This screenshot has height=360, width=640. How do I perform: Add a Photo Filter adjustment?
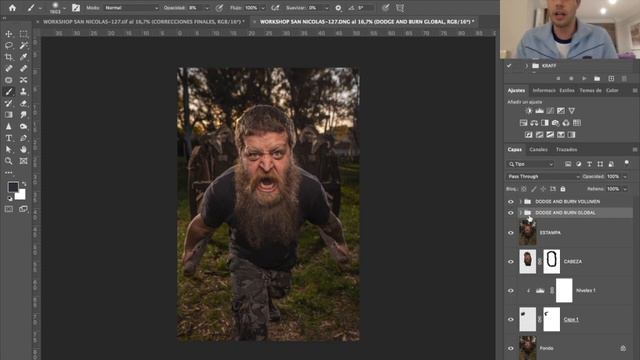point(556,122)
